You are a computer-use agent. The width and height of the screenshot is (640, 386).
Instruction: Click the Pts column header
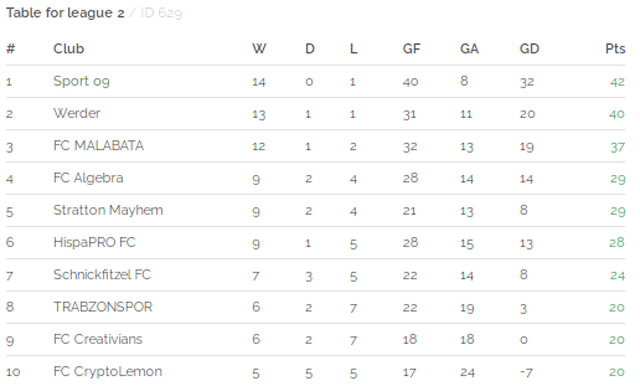615,49
